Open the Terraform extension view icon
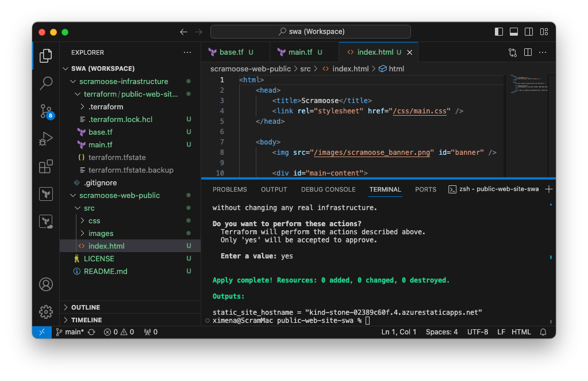 (46, 194)
